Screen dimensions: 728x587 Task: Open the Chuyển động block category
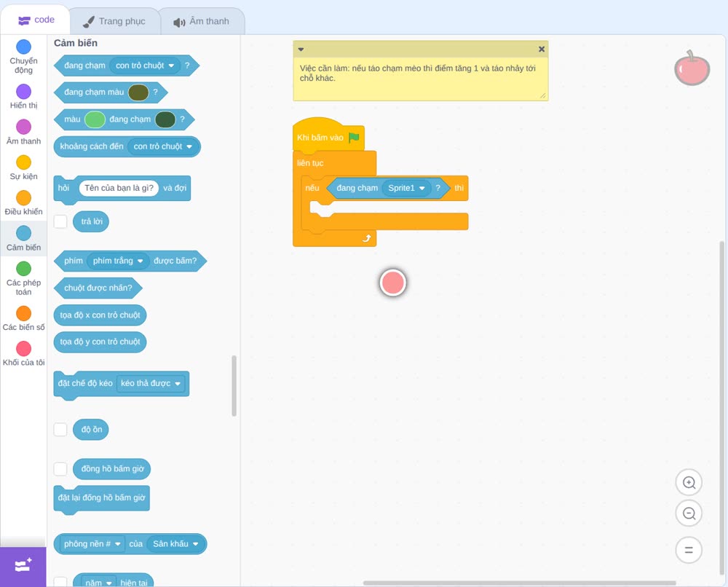click(x=23, y=56)
